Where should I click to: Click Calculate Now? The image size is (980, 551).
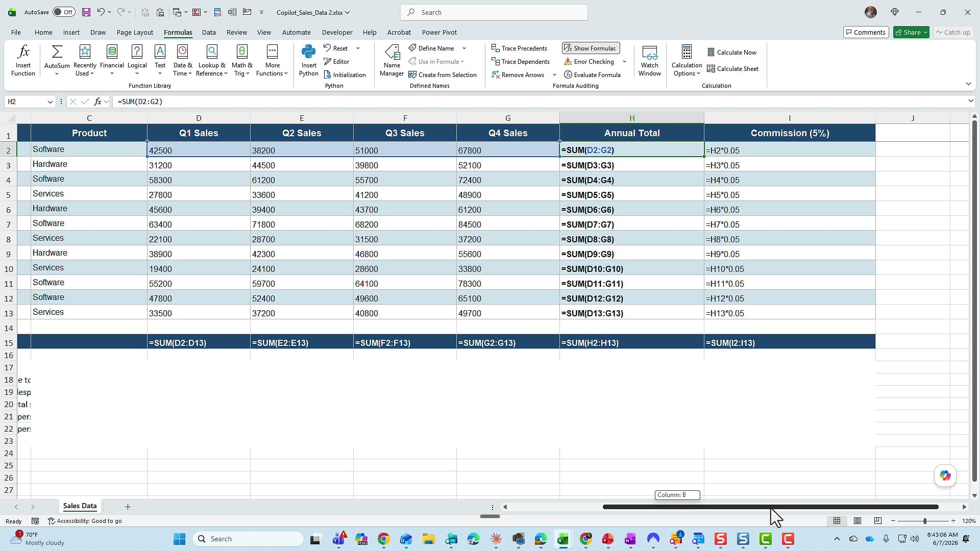point(732,52)
